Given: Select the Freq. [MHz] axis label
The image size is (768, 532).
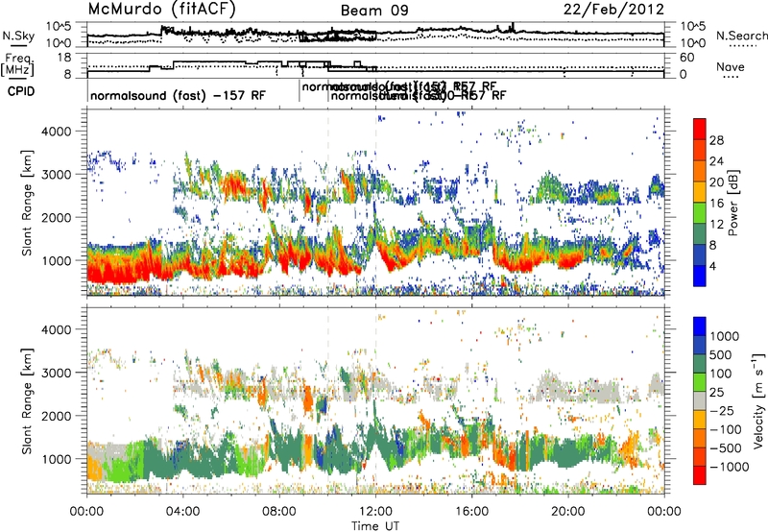Looking at the screenshot, I should [x=17, y=65].
